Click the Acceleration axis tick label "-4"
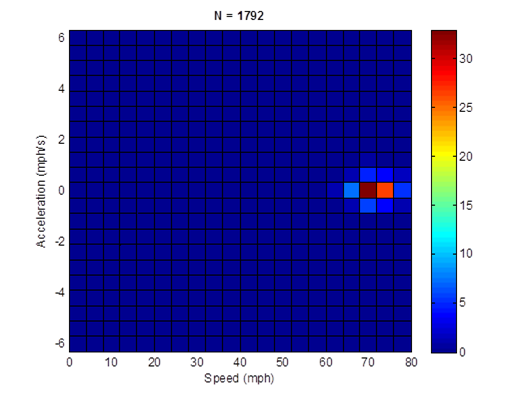The image size is (528, 395). (60, 292)
